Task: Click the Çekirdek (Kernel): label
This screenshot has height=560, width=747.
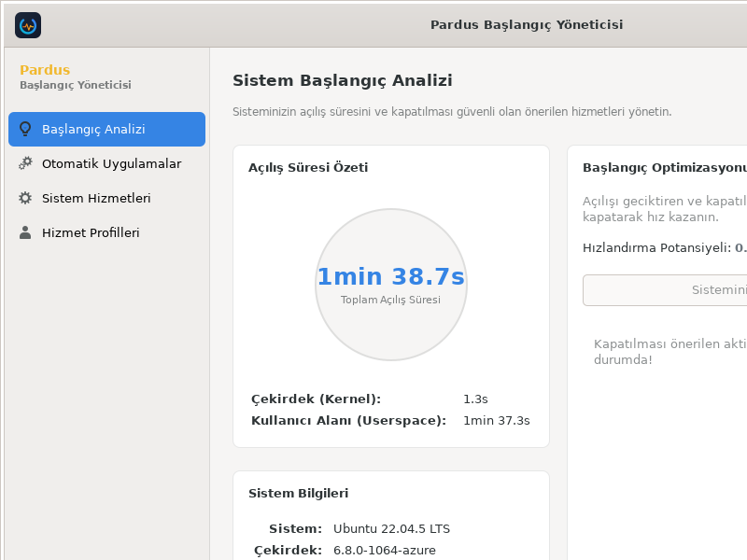Action: tap(317, 399)
